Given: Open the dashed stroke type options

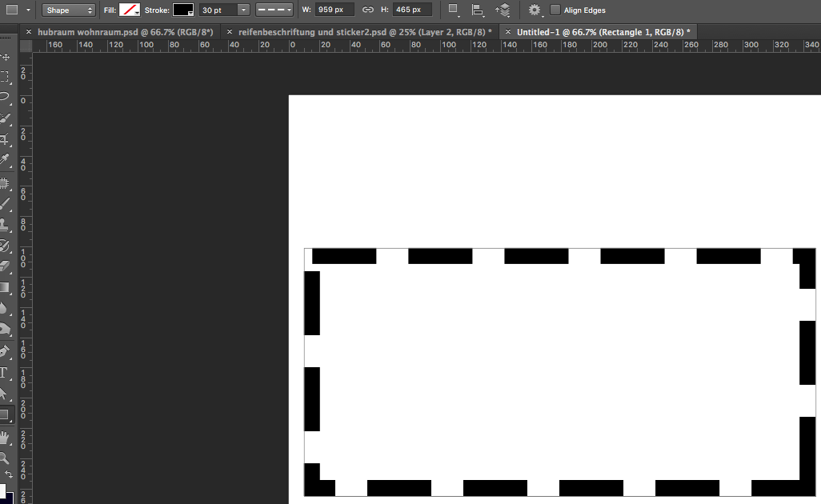Looking at the screenshot, I should point(274,10).
